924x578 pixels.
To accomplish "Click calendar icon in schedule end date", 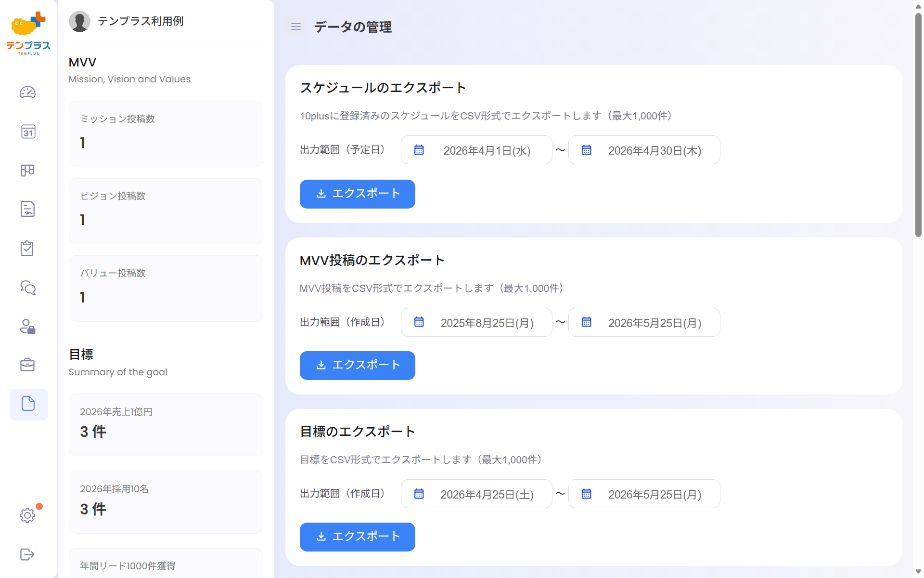I will pos(587,150).
